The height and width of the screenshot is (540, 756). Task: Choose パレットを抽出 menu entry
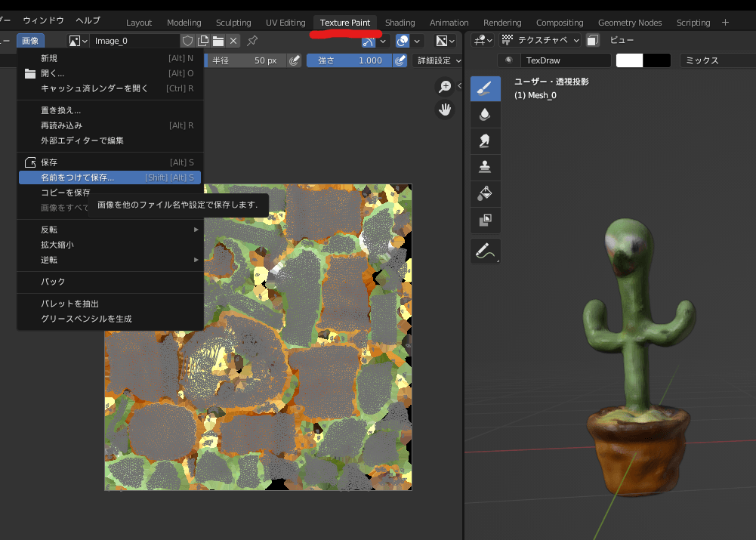[110, 304]
